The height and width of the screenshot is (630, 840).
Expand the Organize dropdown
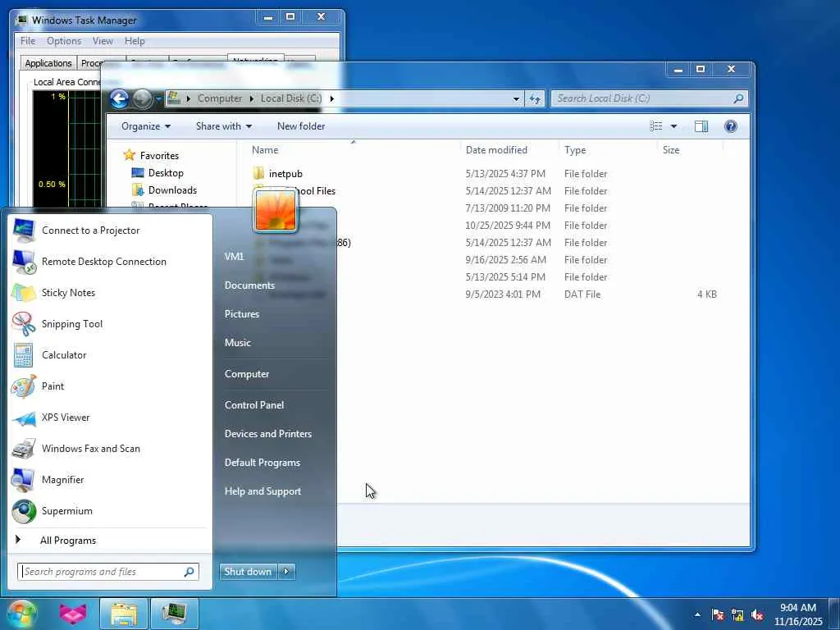(x=146, y=126)
